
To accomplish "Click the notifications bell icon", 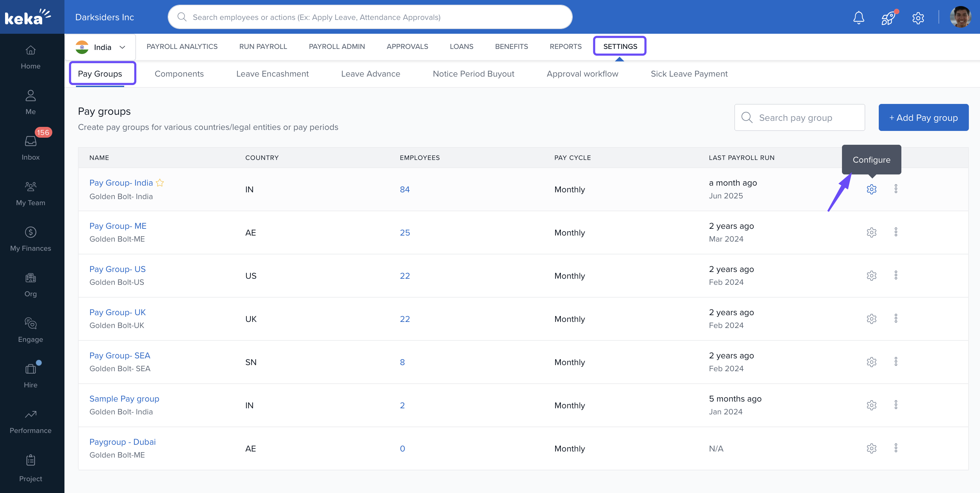I will pos(859,18).
